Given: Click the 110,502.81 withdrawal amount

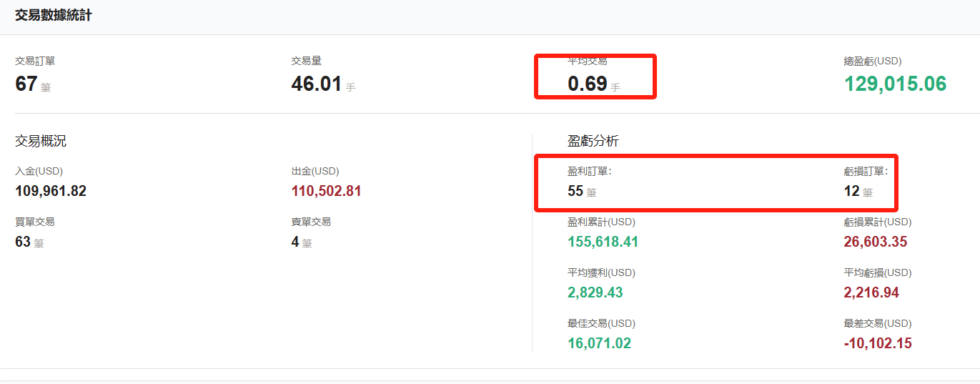Looking at the screenshot, I should [327, 192].
